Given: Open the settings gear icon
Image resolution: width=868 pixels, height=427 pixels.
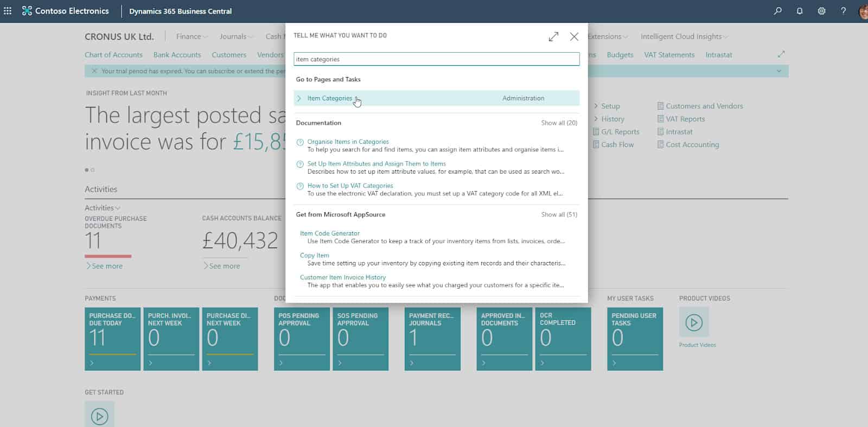Looking at the screenshot, I should 821,11.
